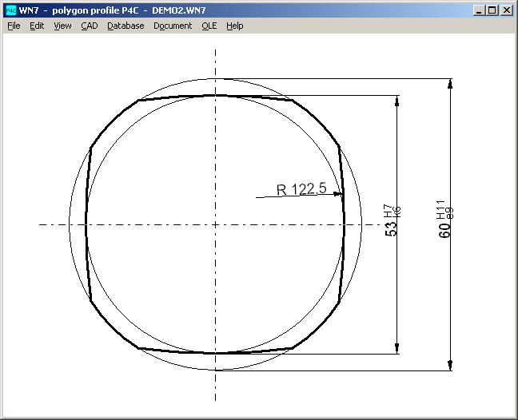Open the View menu
Viewport: 518px width, 420px height.
point(62,26)
